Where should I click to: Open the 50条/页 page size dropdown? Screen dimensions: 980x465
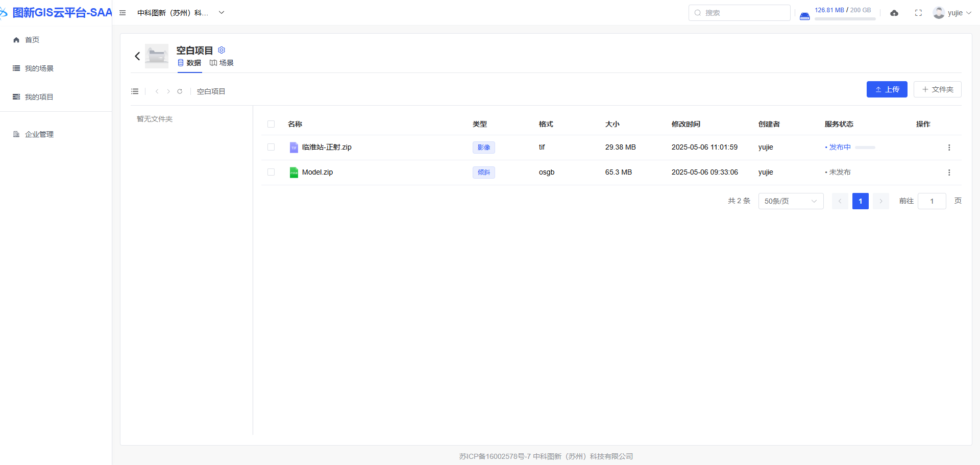click(x=791, y=201)
